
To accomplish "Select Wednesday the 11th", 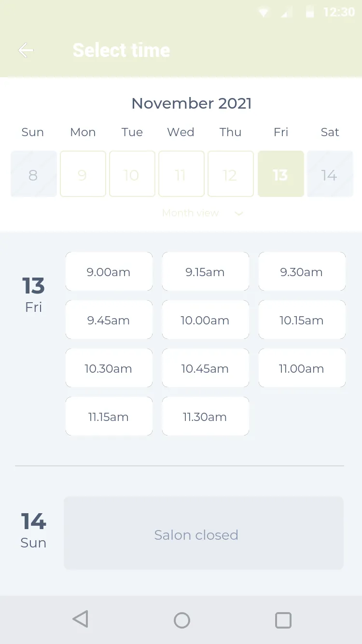I will (x=181, y=174).
